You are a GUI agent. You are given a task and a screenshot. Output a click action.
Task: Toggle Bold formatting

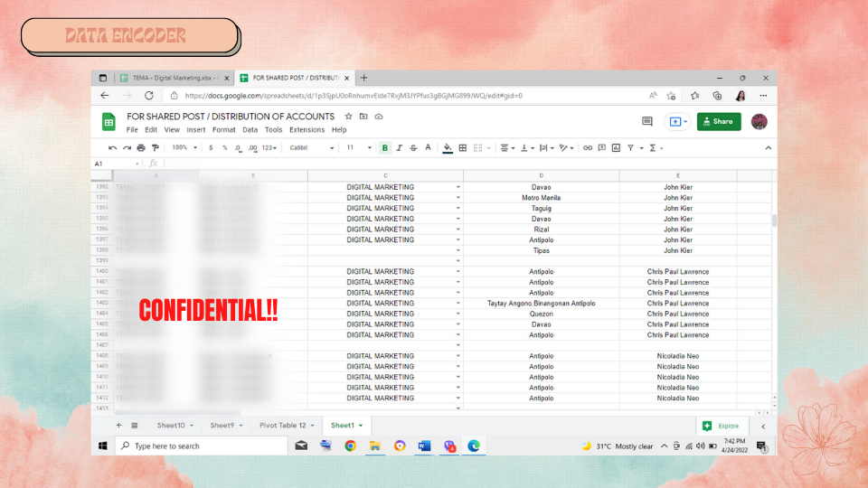tap(385, 147)
